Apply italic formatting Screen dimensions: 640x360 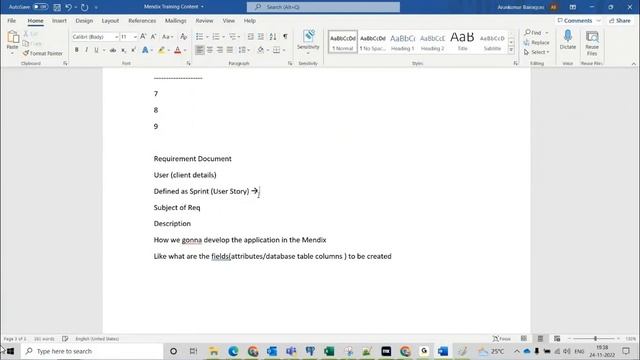[x=87, y=50]
